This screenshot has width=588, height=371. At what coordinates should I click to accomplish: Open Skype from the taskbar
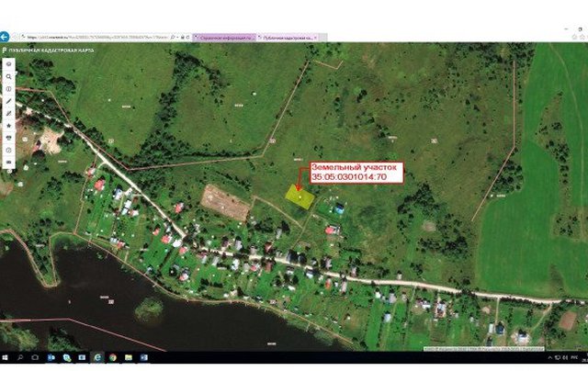[67, 357]
